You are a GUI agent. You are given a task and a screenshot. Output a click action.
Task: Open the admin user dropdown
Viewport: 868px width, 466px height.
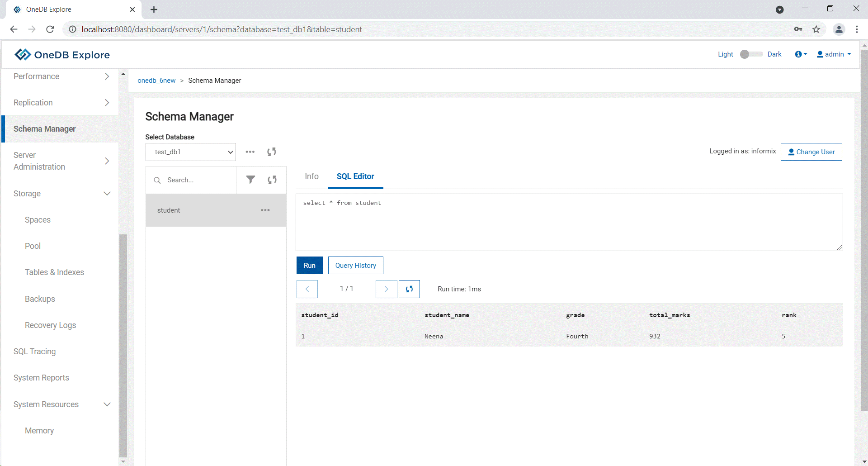pos(834,54)
